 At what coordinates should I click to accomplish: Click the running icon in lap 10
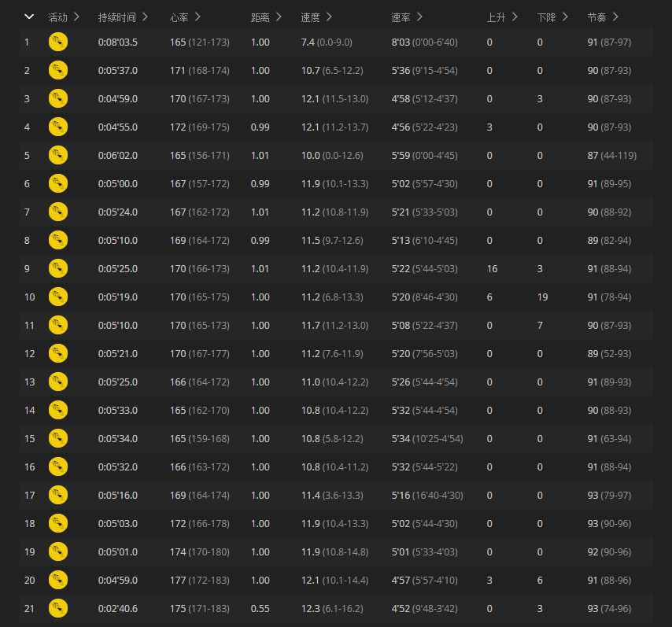point(58,297)
